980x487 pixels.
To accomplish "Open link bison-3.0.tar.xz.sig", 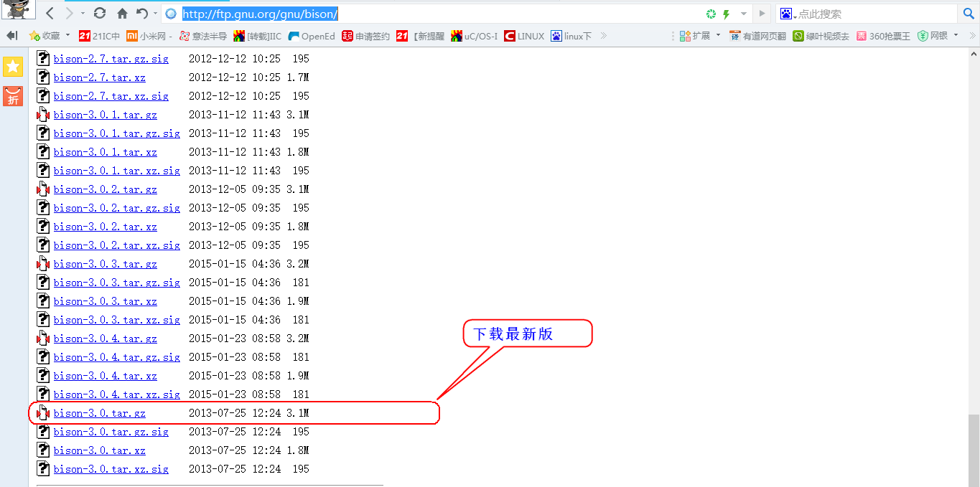I will click(x=111, y=469).
